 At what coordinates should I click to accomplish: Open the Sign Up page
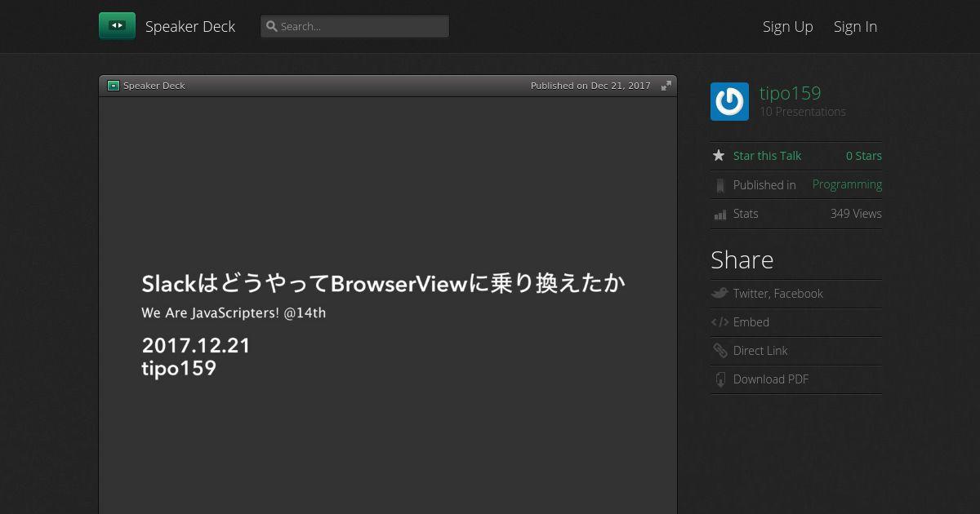click(788, 26)
